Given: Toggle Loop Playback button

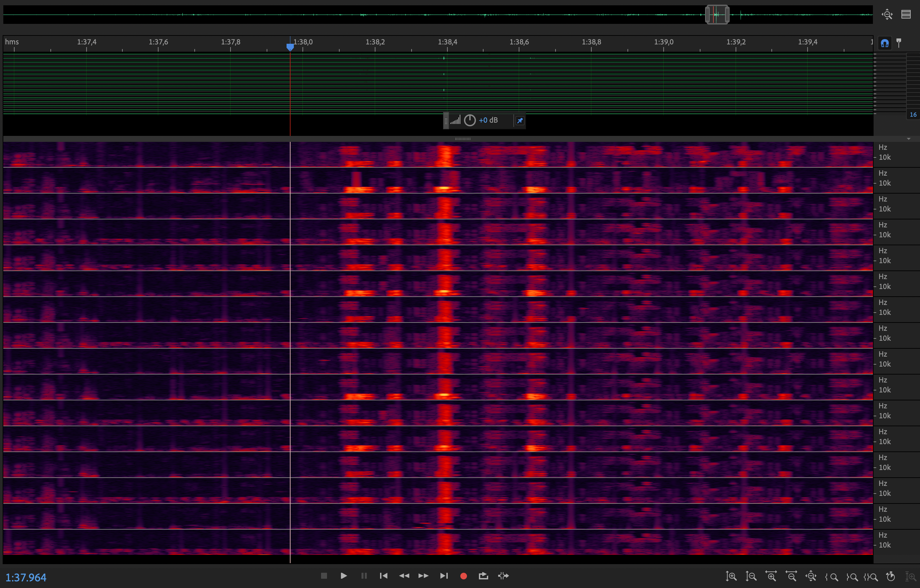Looking at the screenshot, I should [x=483, y=576].
